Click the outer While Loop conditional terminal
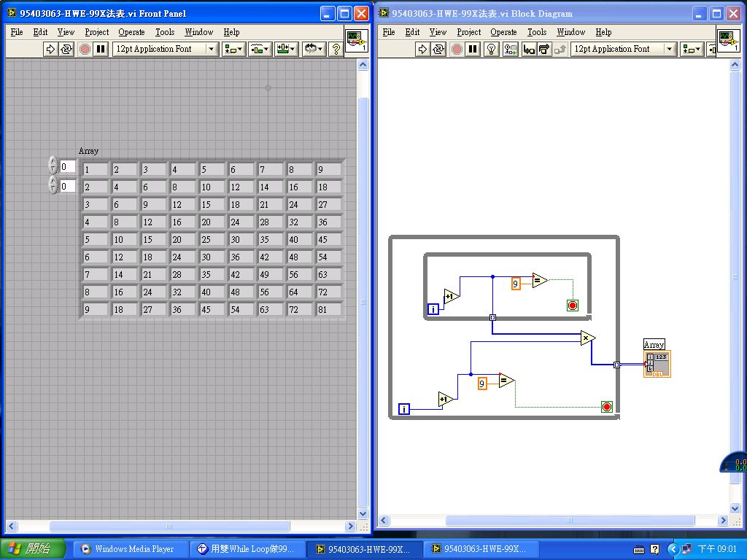 coord(606,407)
